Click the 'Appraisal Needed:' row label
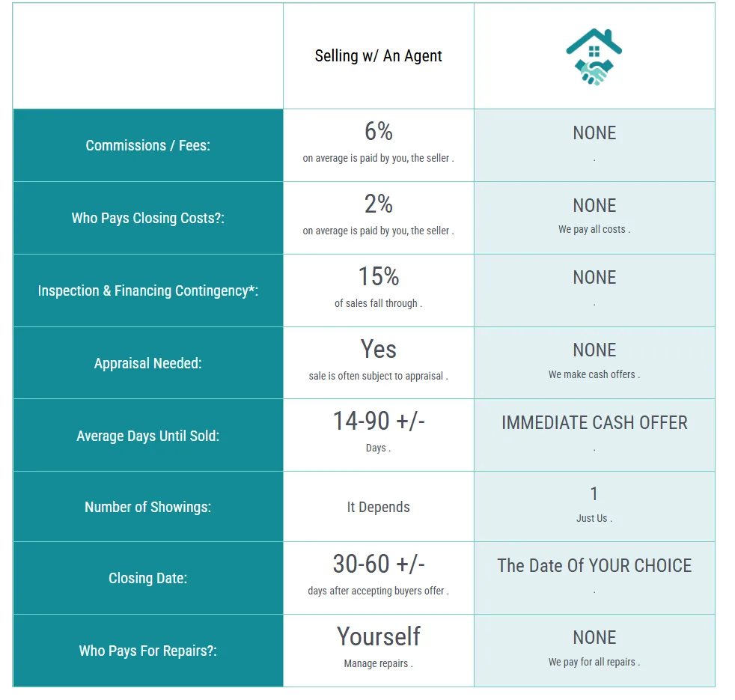 147,363
